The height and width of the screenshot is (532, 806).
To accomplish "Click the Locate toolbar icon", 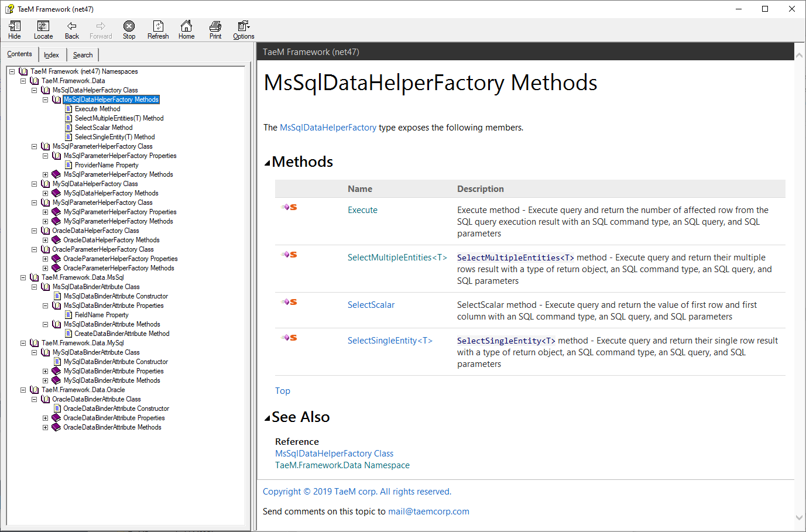I will click(x=43, y=26).
